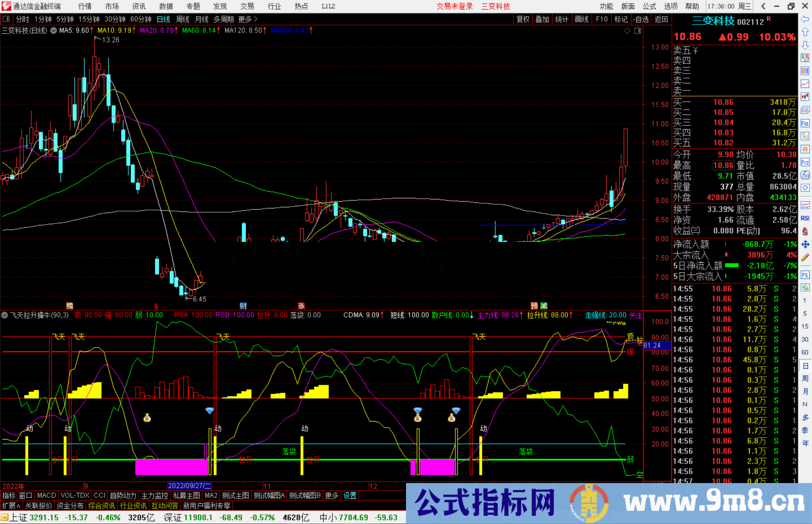
Task: Open the 行情 menu
Action: 85,6
